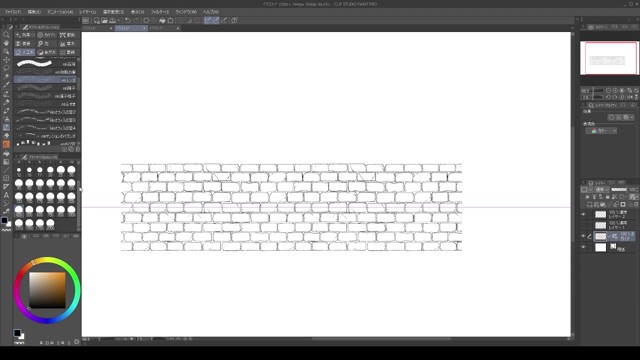Select the Eyedropper tool
640x360 pixels.
[6, 85]
